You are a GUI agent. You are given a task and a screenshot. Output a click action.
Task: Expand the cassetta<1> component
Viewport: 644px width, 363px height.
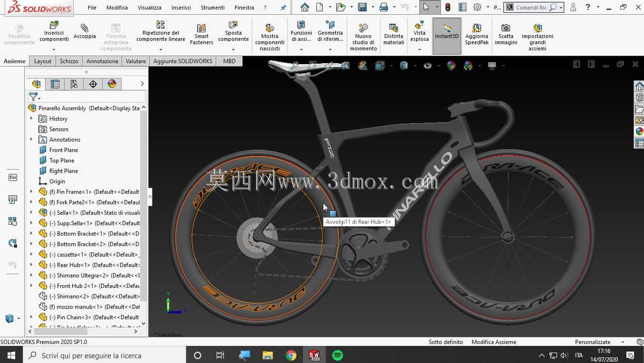point(31,255)
